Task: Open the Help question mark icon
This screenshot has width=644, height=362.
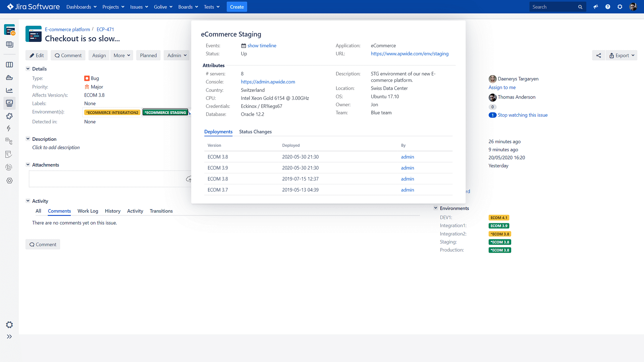Action: point(608,7)
